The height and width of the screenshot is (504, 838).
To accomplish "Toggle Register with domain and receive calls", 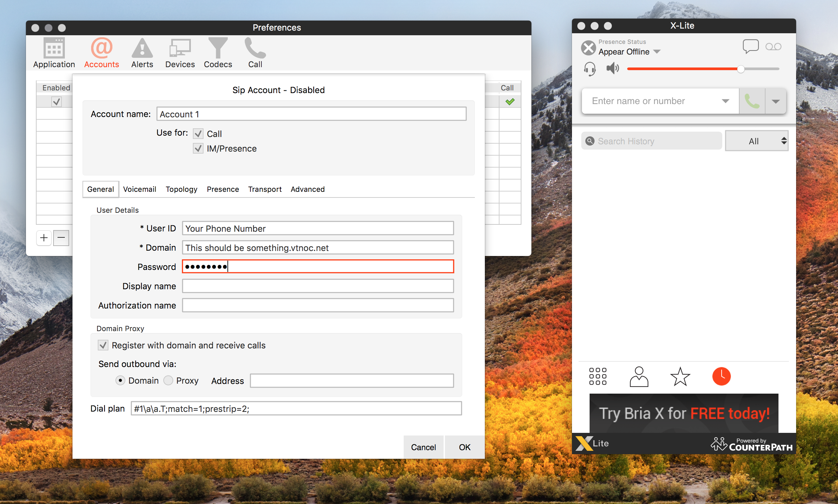I will click(103, 345).
